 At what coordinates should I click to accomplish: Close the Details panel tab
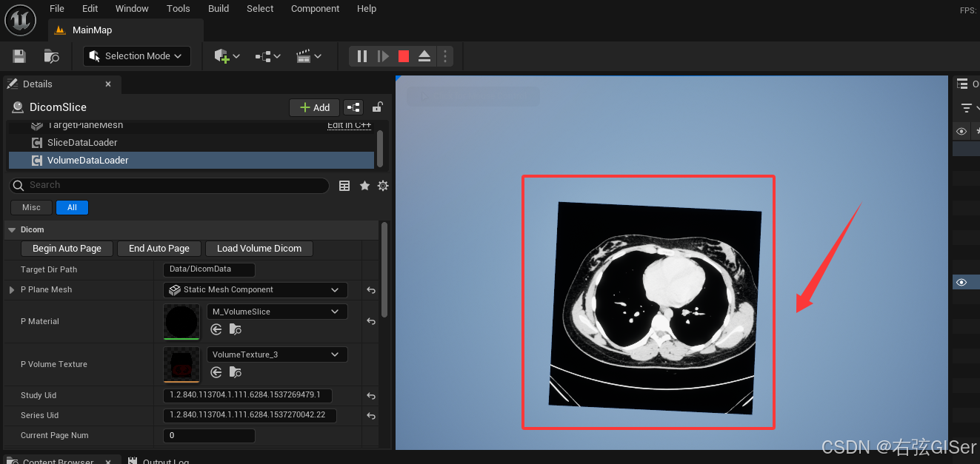click(x=108, y=84)
